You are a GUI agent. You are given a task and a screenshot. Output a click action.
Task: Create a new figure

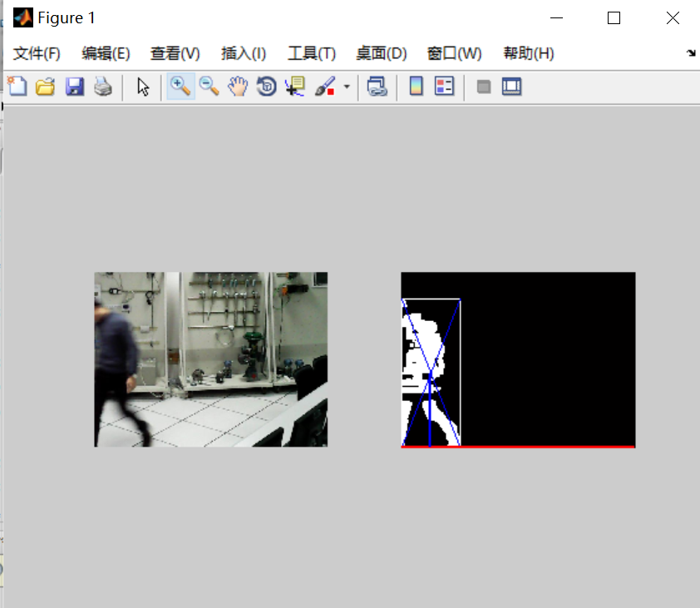pyautogui.click(x=16, y=86)
